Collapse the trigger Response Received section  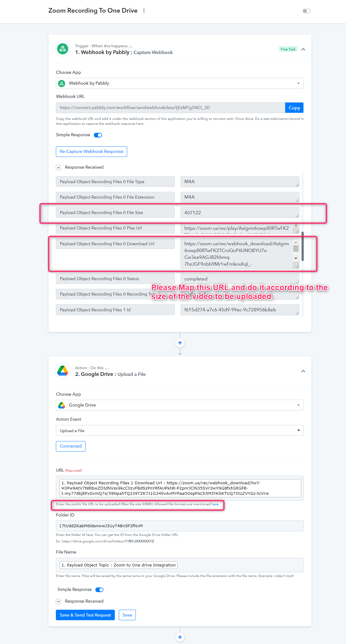pyautogui.click(x=58, y=167)
